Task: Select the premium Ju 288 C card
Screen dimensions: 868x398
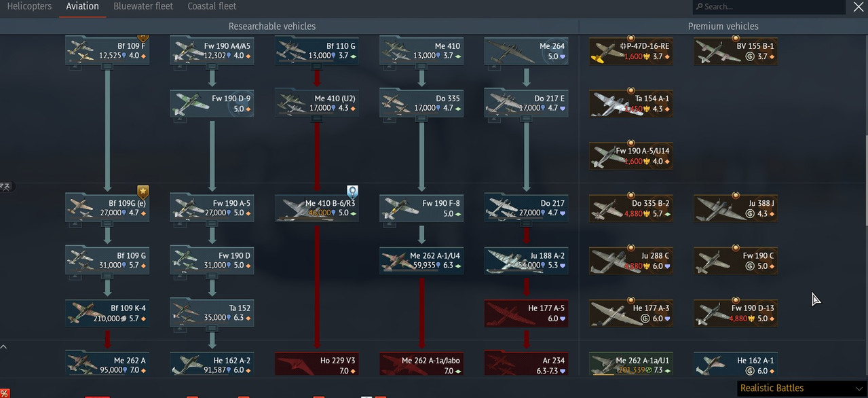Action: 631,260
